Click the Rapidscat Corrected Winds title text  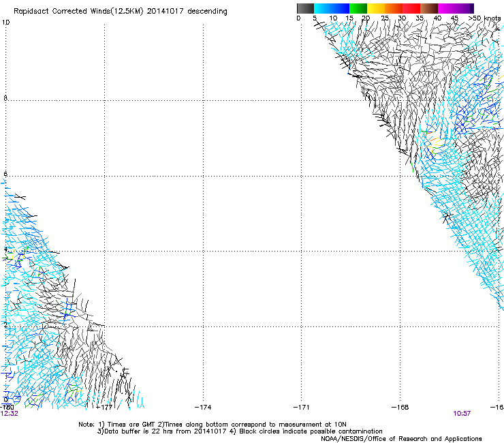coord(121,11)
